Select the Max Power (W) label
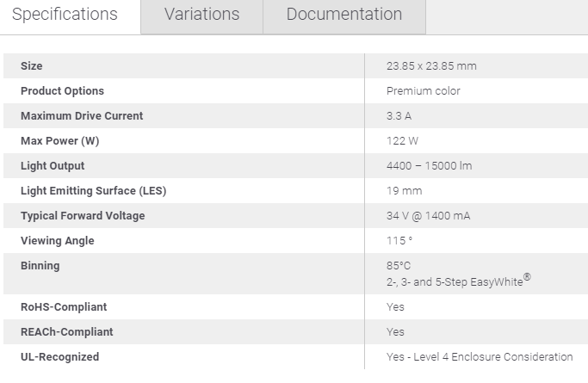This screenshot has height=383, width=588. [x=60, y=141]
